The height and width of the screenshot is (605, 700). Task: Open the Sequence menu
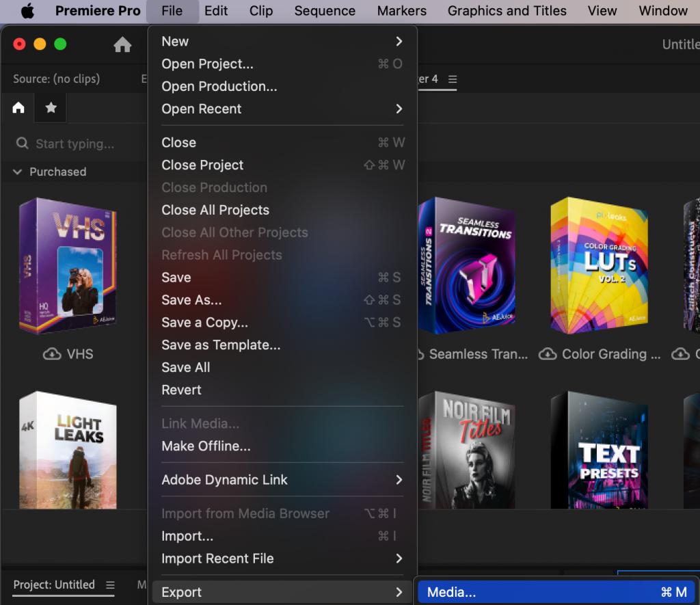(325, 10)
